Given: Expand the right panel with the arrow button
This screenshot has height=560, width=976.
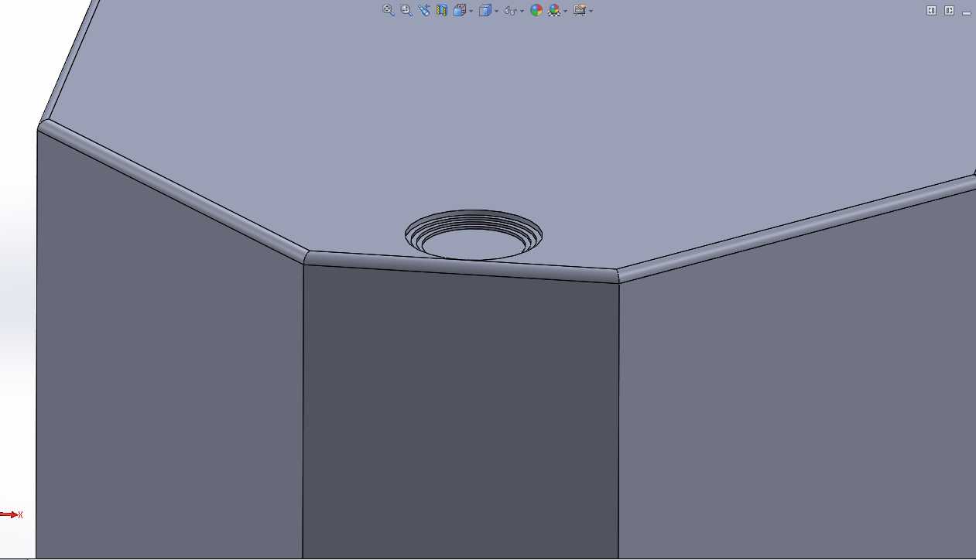Looking at the screenshot, I should 949,10.
